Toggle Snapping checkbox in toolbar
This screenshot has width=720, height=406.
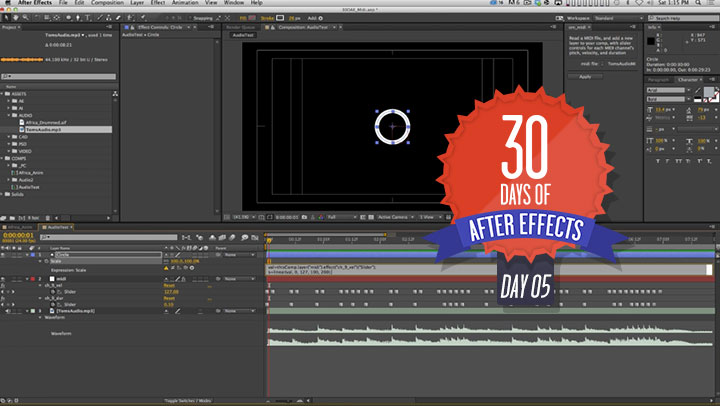click(x=190, y=18)
